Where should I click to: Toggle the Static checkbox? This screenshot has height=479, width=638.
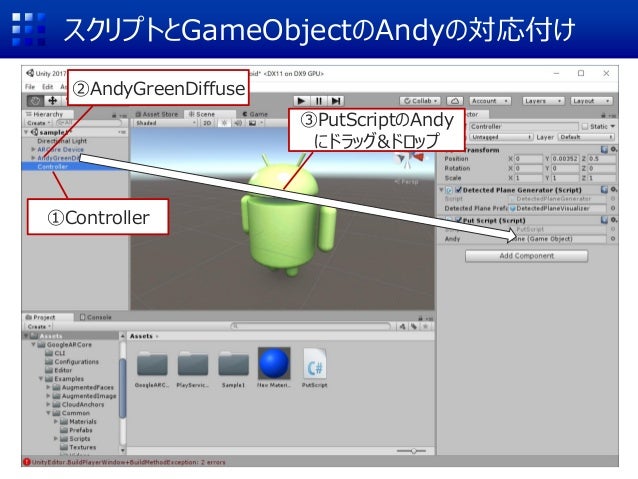(585, 127)
